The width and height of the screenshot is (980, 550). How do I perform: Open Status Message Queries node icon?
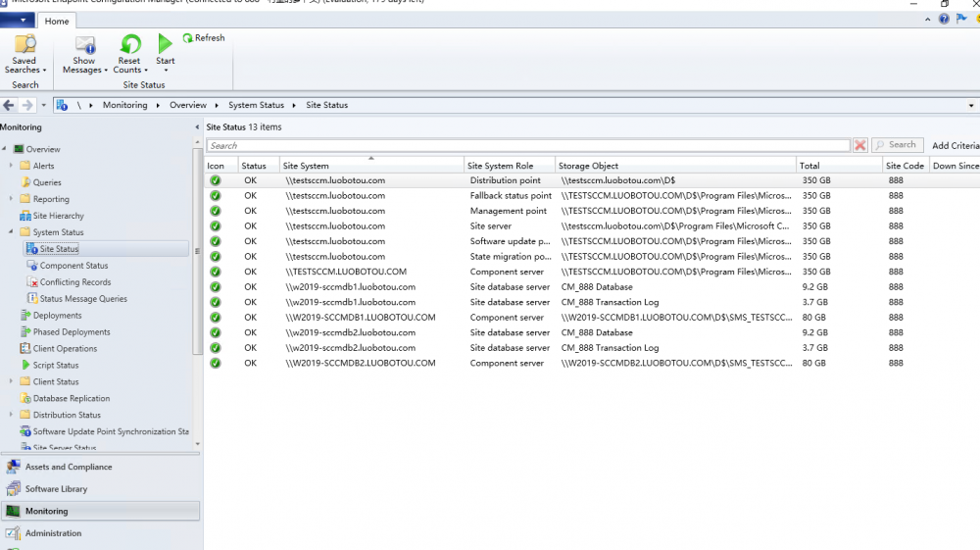[x=32, y=299]
